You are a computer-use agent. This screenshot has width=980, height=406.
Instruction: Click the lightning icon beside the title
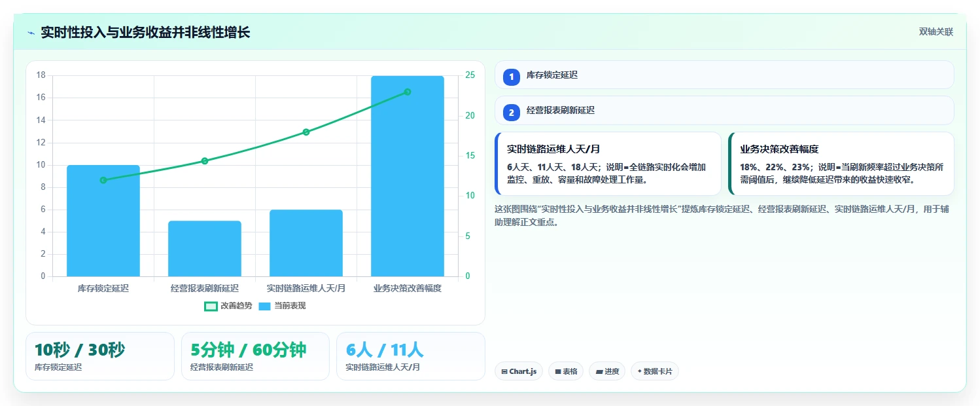pyautogui.click(x=31, y=33)
